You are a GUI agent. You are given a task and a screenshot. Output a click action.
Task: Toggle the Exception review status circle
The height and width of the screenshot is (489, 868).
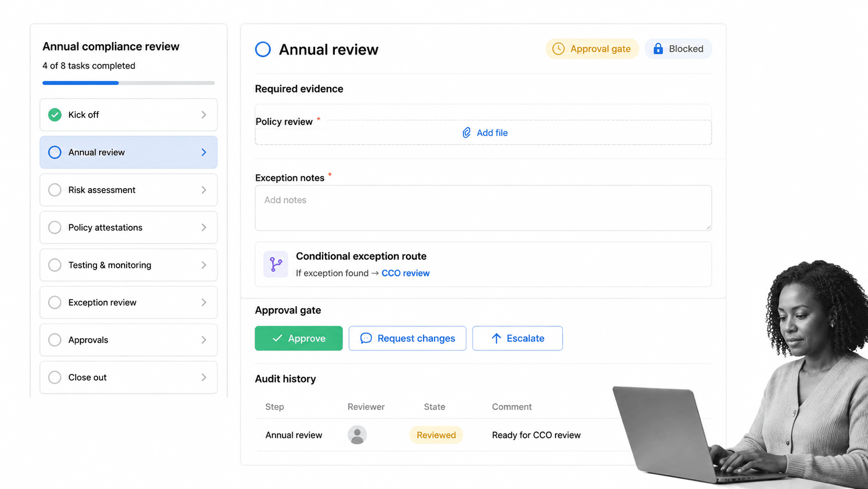click(x=55, y=302)
